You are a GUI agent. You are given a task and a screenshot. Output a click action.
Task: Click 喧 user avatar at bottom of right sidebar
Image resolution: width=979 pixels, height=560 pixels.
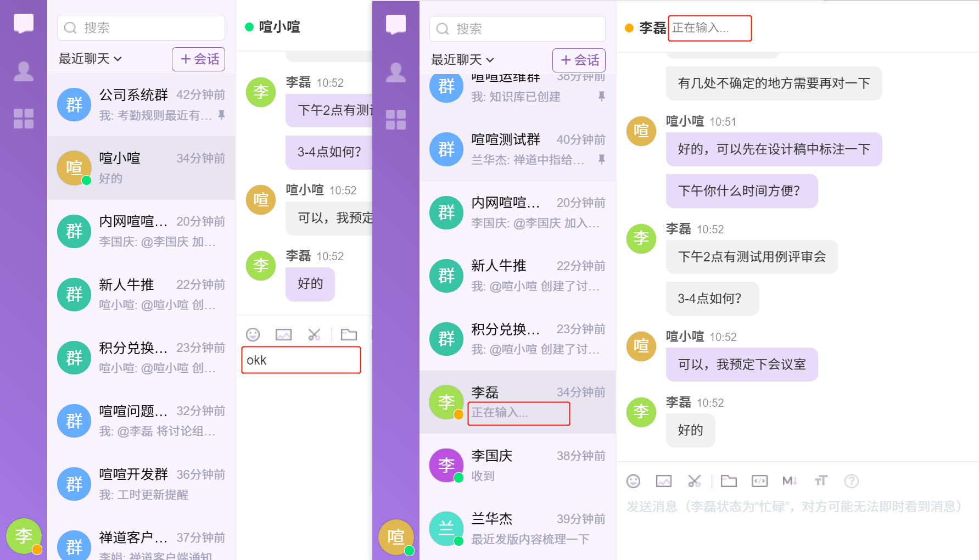(x=395, y=536)
